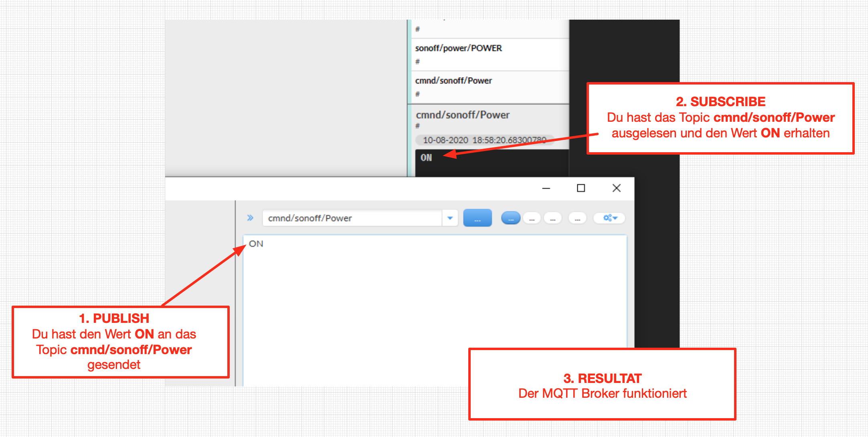
Task: Maximize the publish window
Action: pyautogui.click(x=581, y=188)
